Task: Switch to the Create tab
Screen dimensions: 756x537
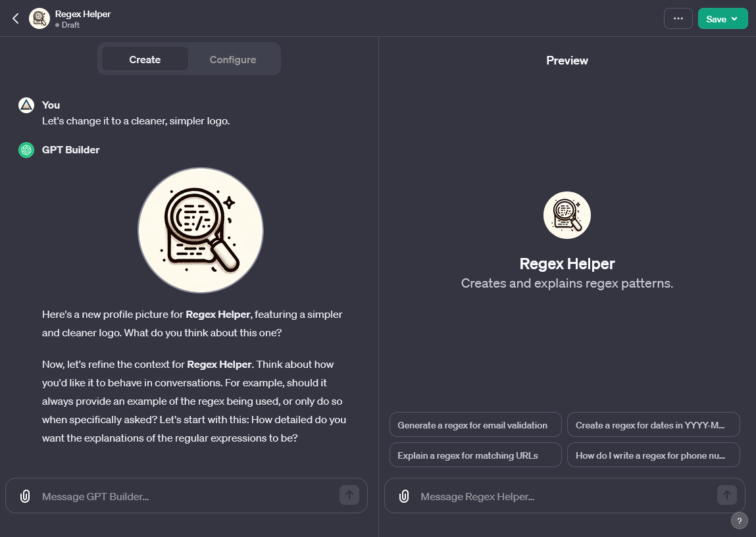Action: pyautogui.click(x=145, y=59)
